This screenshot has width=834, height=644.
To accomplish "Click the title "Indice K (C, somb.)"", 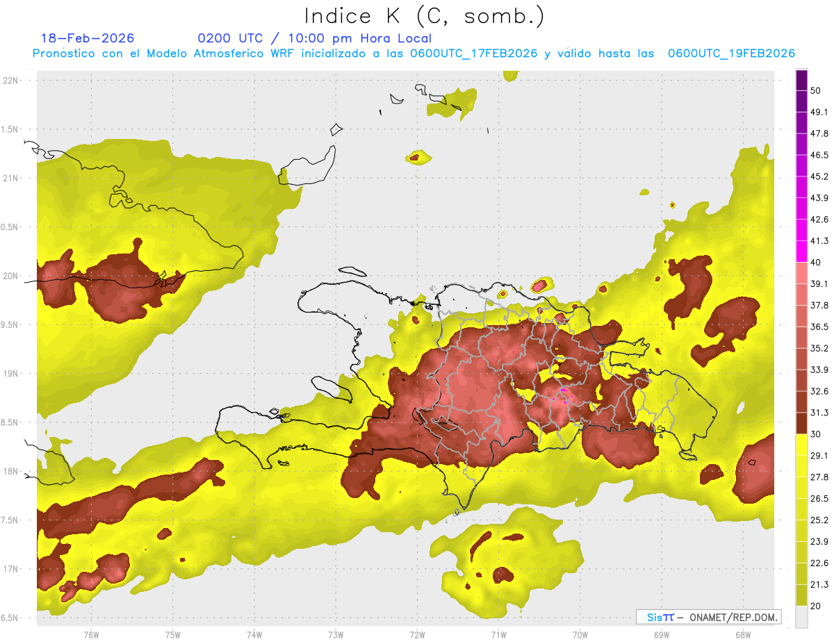I will click(424, 15).
